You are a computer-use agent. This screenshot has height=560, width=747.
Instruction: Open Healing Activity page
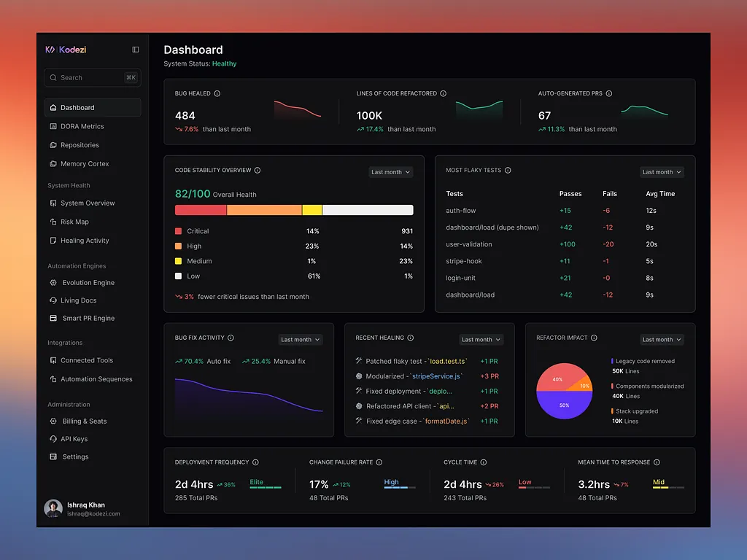coord(93,241)
